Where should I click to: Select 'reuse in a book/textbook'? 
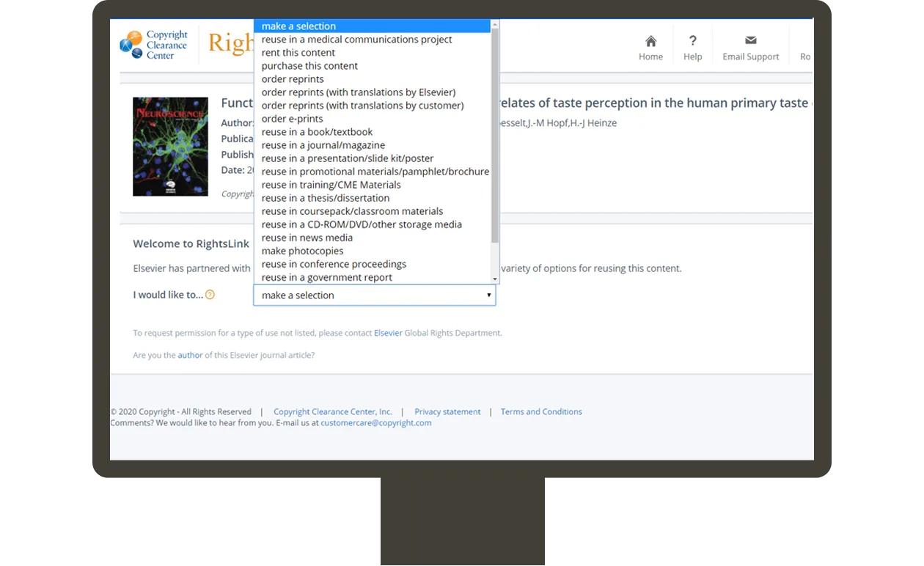point(372,132)
